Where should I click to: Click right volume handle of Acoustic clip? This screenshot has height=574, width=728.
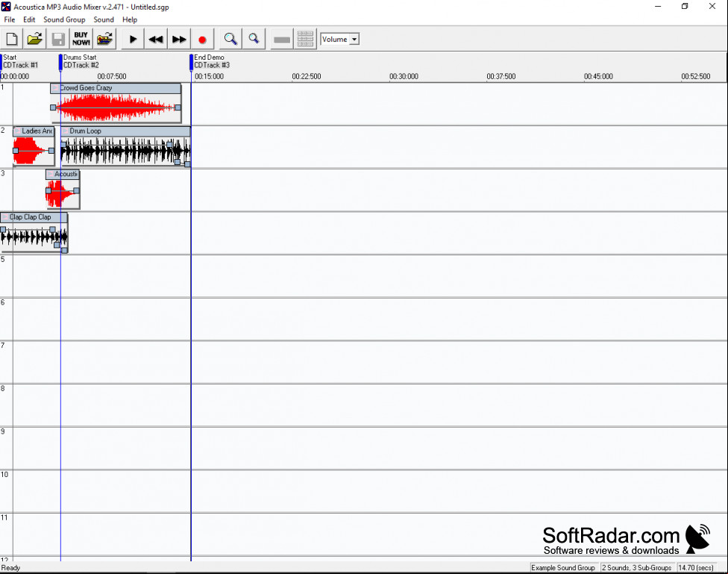point(76,190)
